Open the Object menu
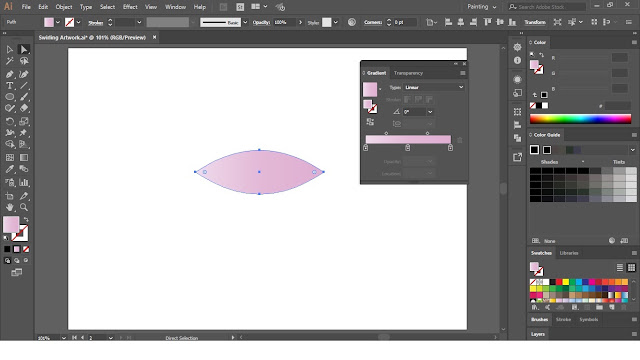 [x=64, y=7]
